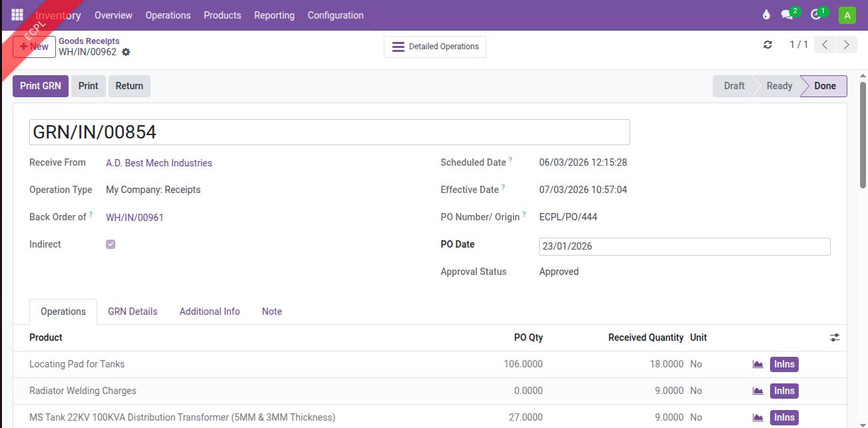The width and height of the screenshot is (868, 428).
Task: Open the gear actions icon beside WH/IN/00962
Action: click(126, 52)
